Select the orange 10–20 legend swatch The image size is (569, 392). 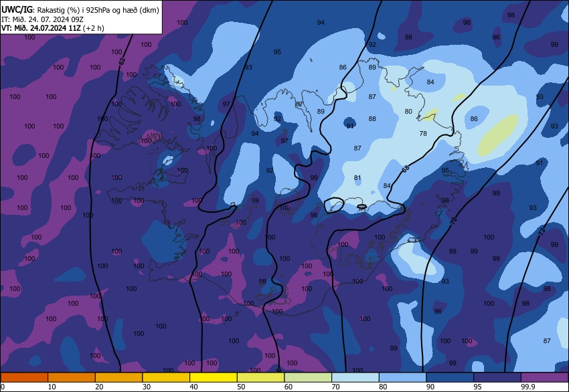tap(72, 377)
